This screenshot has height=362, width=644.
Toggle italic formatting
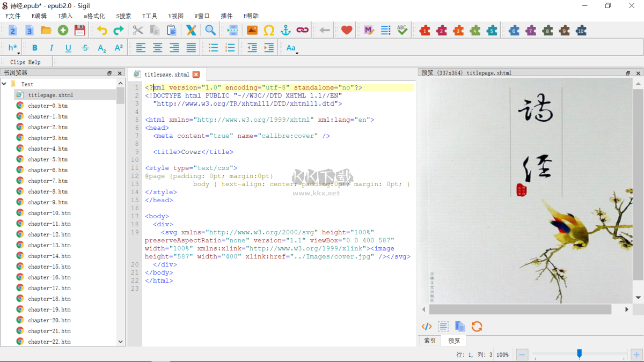pyautogui.click(x=52, y=48)
